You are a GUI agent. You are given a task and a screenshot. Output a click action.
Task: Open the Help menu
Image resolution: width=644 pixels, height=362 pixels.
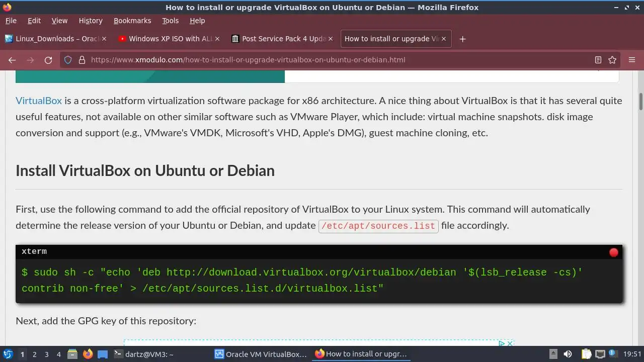point(197,21)
